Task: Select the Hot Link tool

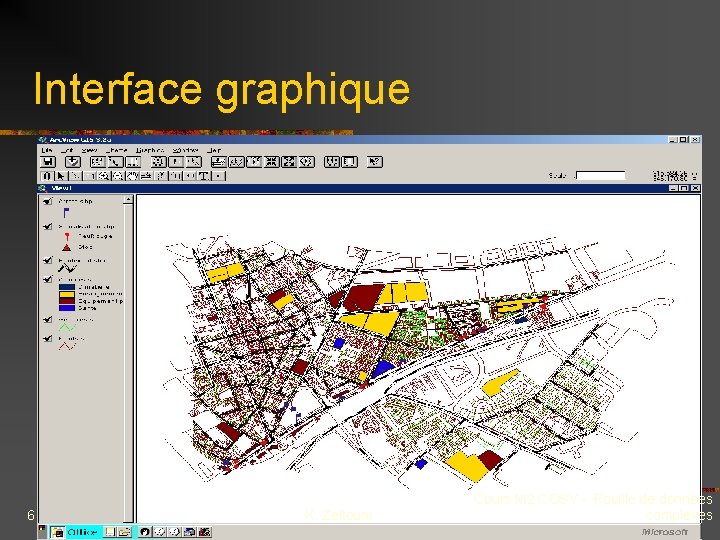Action: (x=161, y=175)
